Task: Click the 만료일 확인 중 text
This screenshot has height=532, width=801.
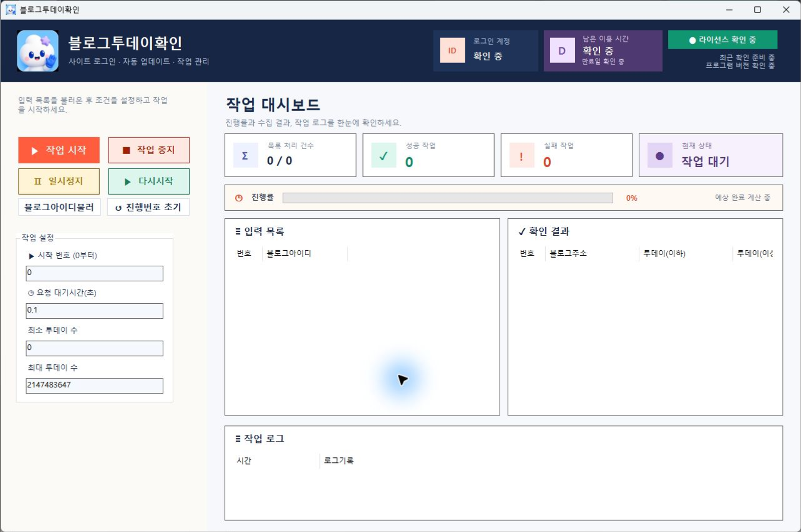Action: tap(603, 62)
